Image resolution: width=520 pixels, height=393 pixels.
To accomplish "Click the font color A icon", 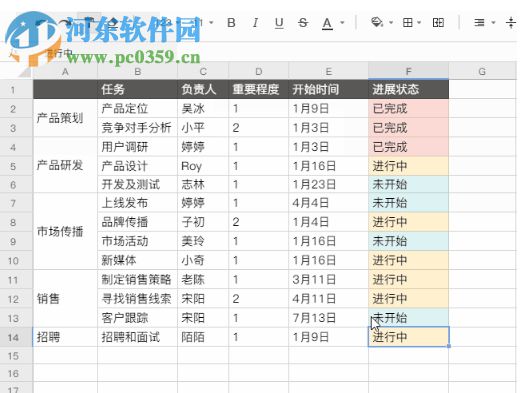I will tap(327, 23).
